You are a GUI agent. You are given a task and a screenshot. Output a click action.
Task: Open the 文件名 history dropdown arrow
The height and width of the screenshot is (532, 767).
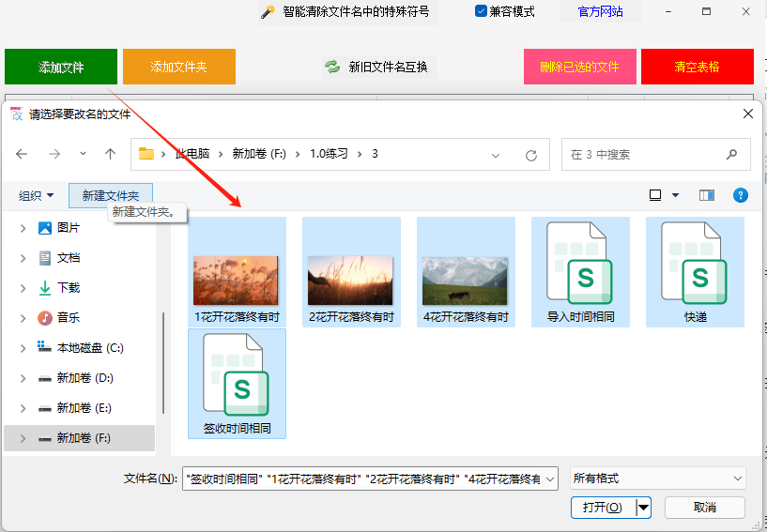550,479
